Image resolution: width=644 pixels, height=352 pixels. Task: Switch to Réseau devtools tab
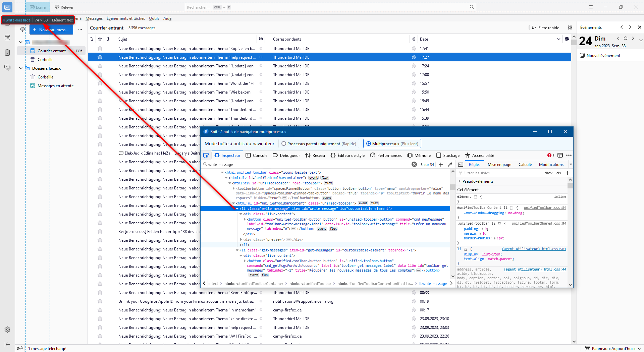315,155
